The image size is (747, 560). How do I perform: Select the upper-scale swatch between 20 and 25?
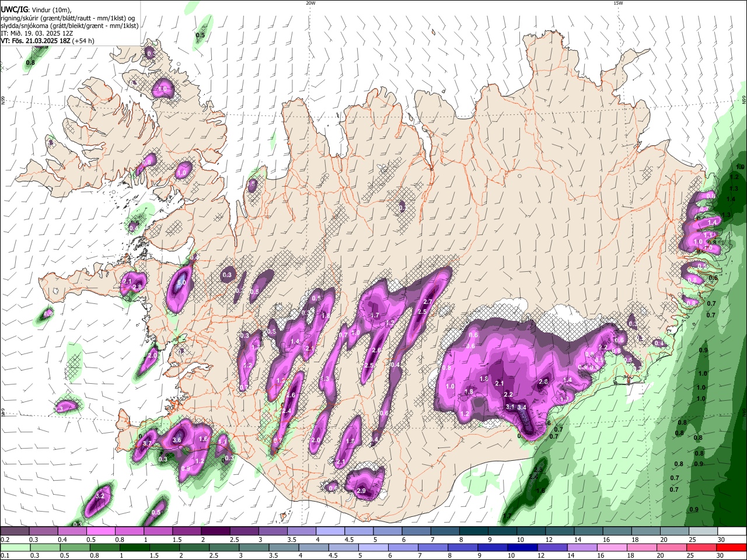(675, 531)
